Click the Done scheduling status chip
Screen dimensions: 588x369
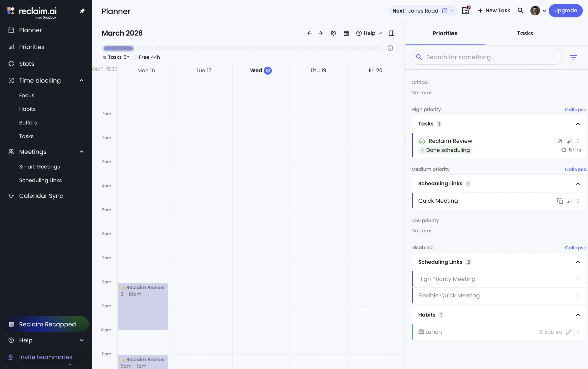pos(445,150)
